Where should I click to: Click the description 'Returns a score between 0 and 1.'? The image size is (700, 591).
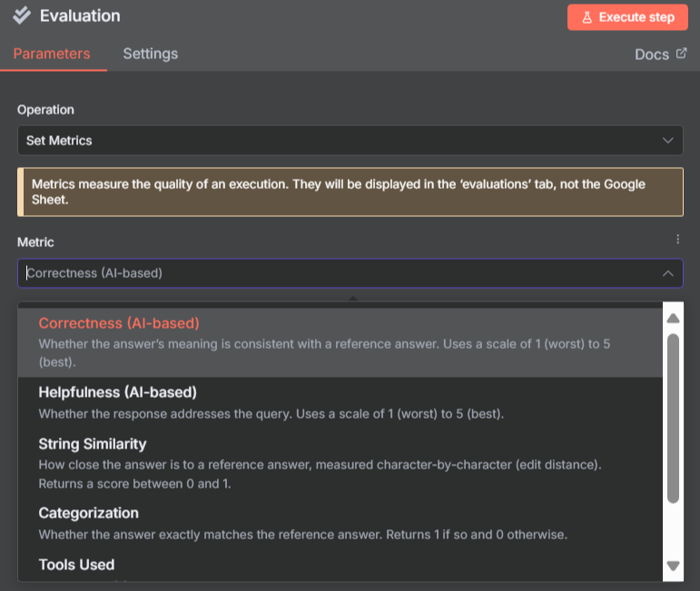click(x=134, y=484)
